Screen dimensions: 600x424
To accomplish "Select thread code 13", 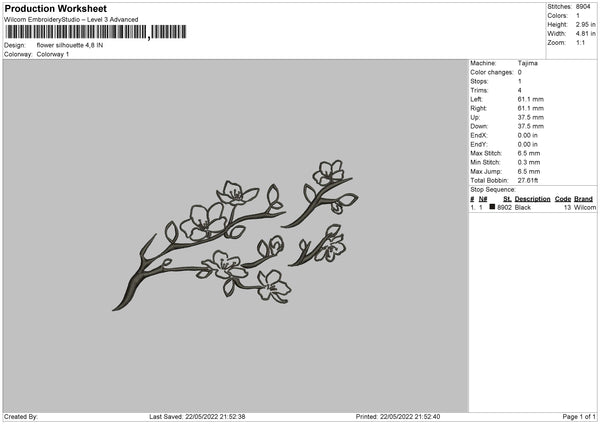I will 567,207.
